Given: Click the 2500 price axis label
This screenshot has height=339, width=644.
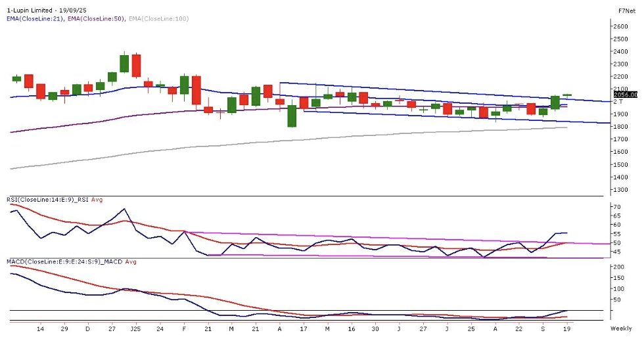Looking at the screenshot, I should click(x=620, y=39).
